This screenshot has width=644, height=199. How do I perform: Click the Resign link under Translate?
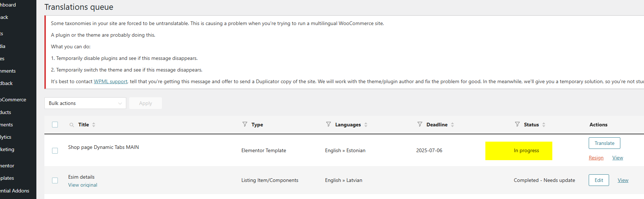coord(596,158)
